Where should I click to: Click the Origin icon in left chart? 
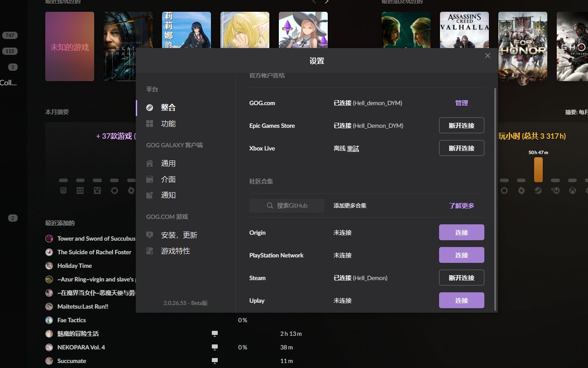pos(131,191)
